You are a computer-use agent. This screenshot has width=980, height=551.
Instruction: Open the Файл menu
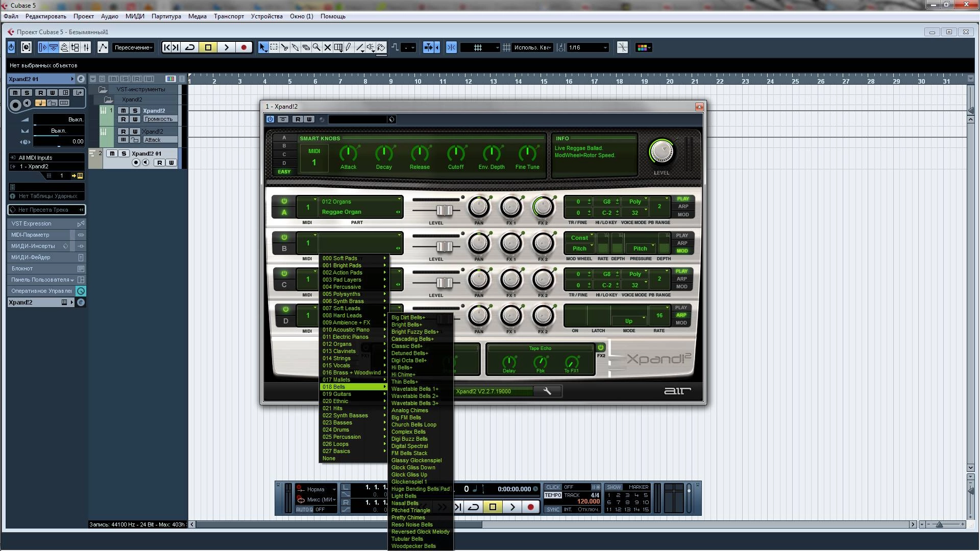tap(11, 16)
